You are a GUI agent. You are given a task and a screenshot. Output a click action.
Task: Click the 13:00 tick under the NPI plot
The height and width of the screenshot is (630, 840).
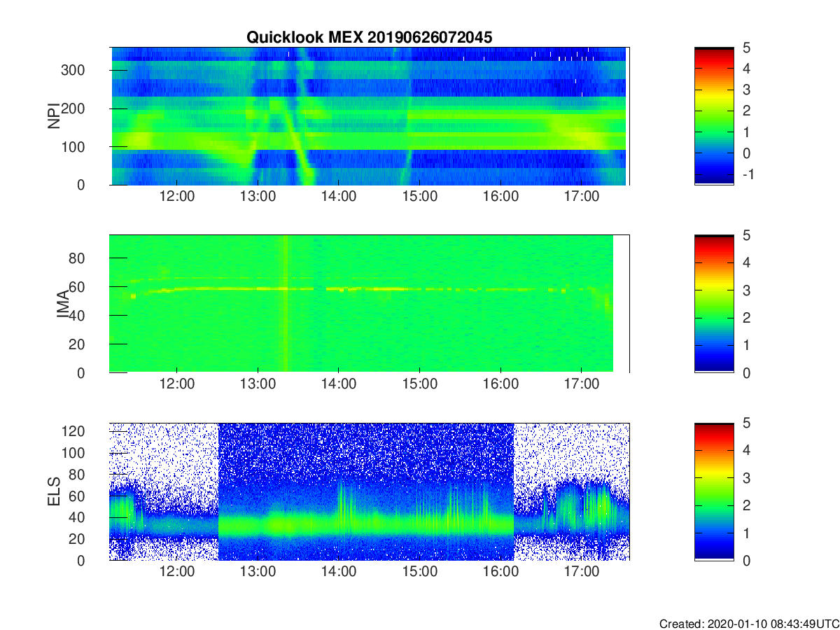pyautogui.click(x=258, y=197)
